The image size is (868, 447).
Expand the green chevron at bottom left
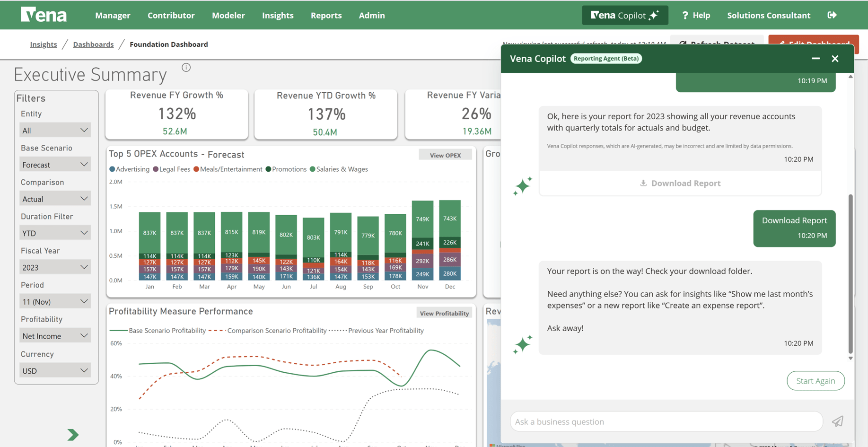(x=72, y=434)
